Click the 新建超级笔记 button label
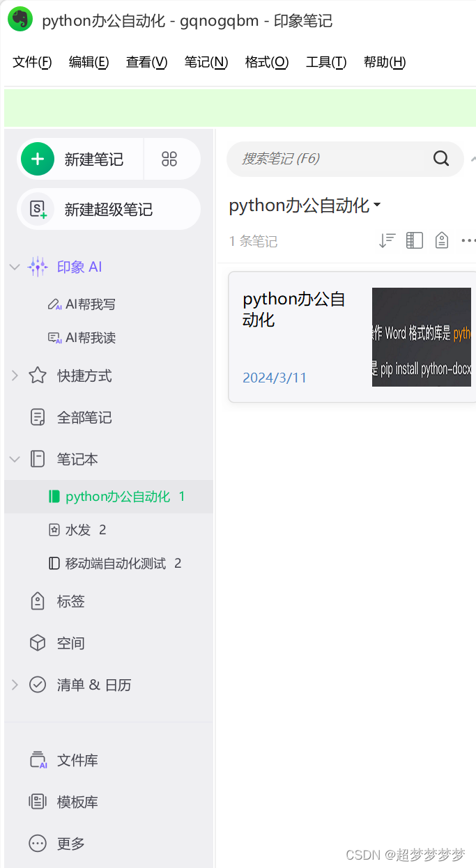This screenshot has height=868, width=476. (109, 210)
